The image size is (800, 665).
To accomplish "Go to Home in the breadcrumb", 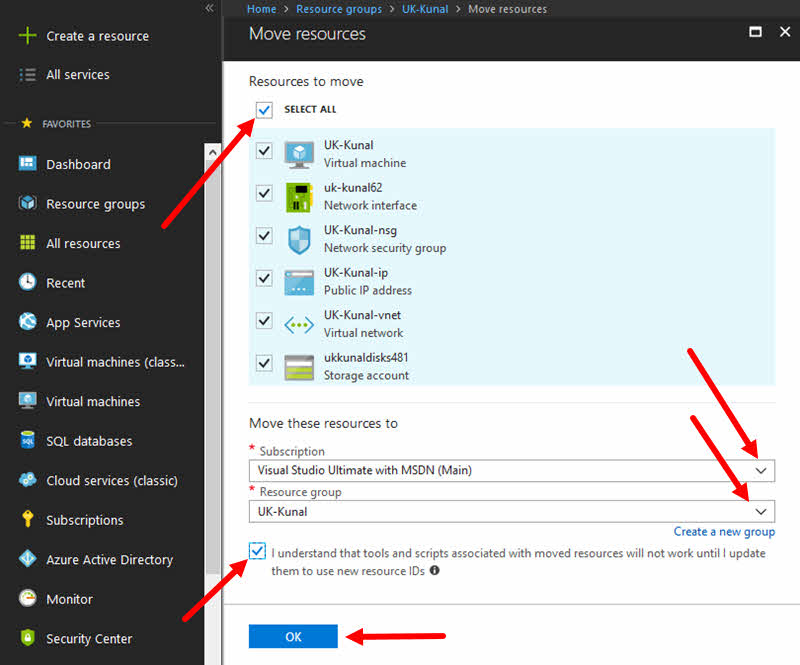I will click(261, 9).
